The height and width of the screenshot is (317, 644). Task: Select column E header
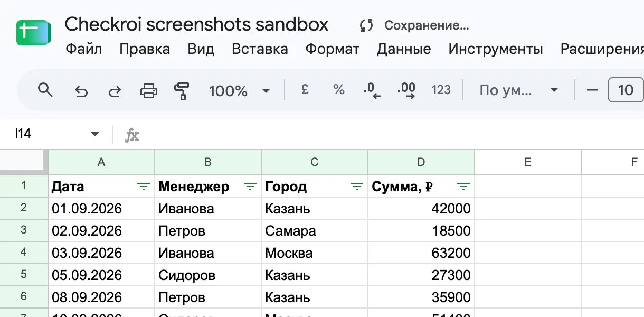528,162
